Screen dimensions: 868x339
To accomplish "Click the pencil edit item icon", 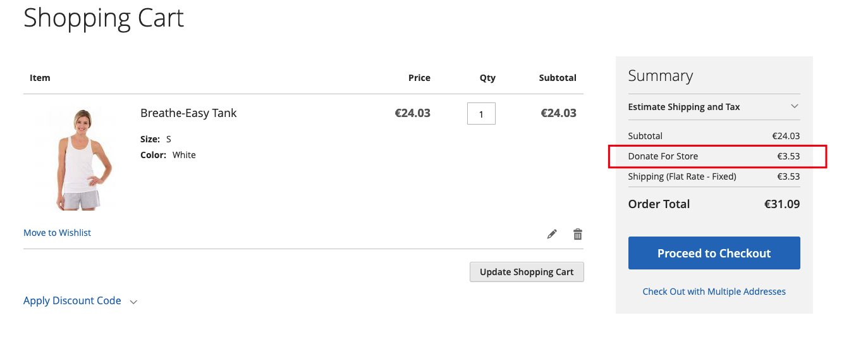I will pos(552,234).
